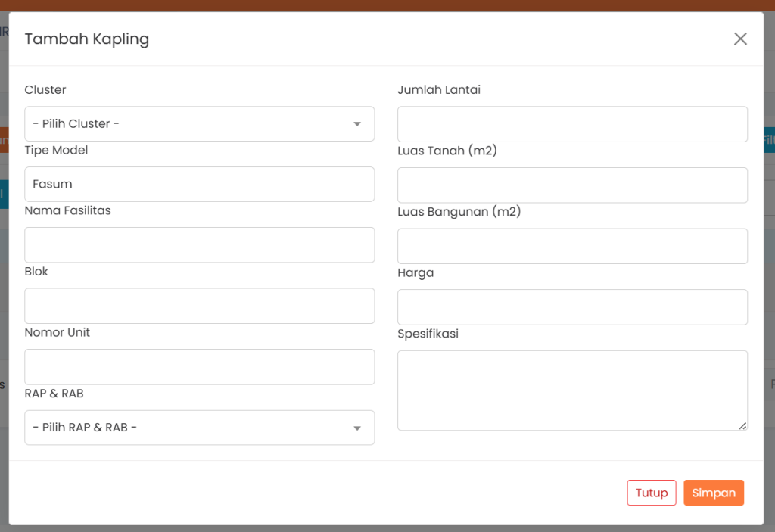Viewport: 775px width, 532px height.
Task: Focus the Tipe Model field containing Fasum
Action: 199,184
